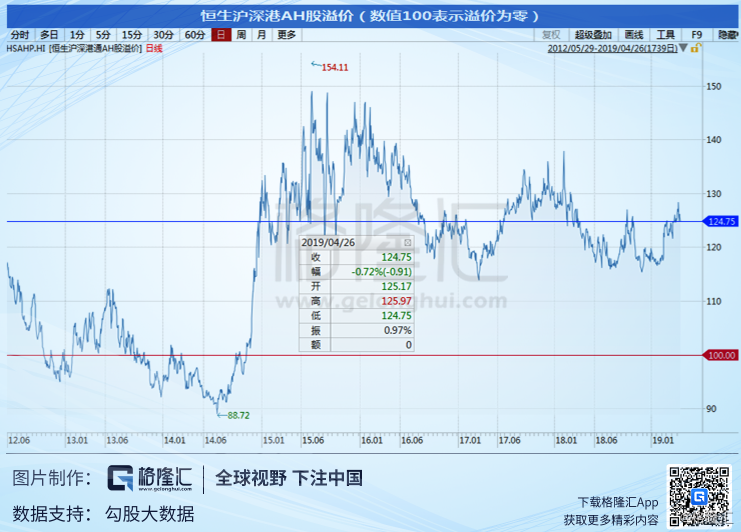Open the date range 2012/05/29-2019/04/26 selector
The image size is (741, 532).
point(612,48)
